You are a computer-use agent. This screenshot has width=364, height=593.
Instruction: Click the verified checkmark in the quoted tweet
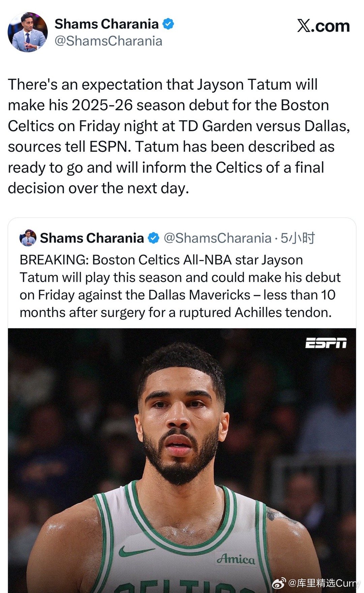click(x=153, y=238)
